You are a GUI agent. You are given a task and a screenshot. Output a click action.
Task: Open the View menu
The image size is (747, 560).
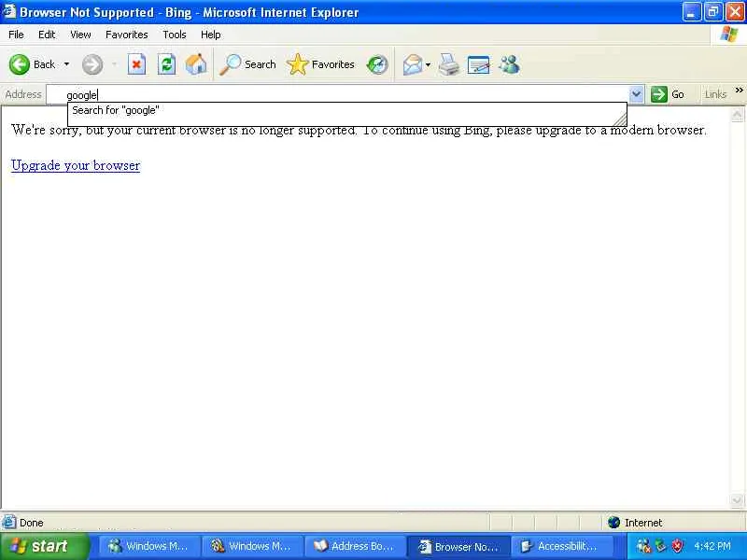point(80,35)
